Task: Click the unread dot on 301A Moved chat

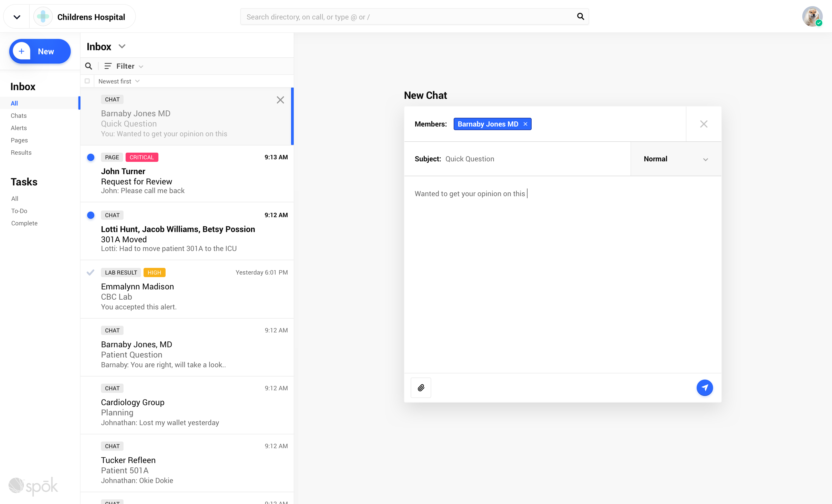Action: [90, 215]
